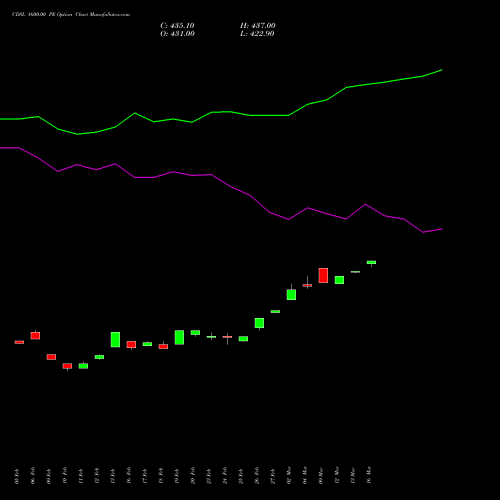Image resolution: width=500 pixels, height=500 pixels.
Task: Select the '05 Feb' date axis label
Action: pos(17,476)
